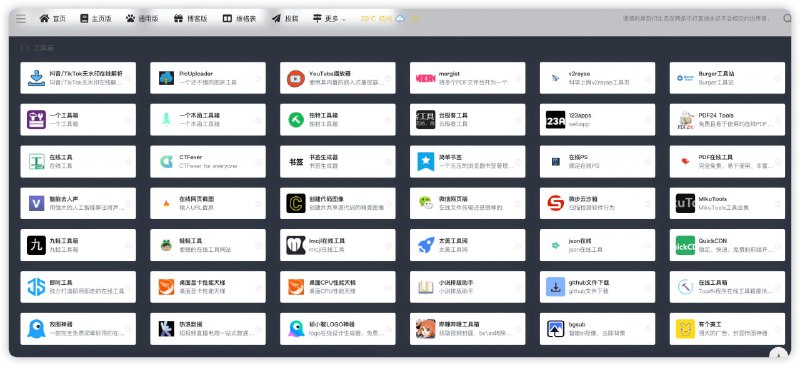Click the pink mergist logo icon

coord(426,78)
